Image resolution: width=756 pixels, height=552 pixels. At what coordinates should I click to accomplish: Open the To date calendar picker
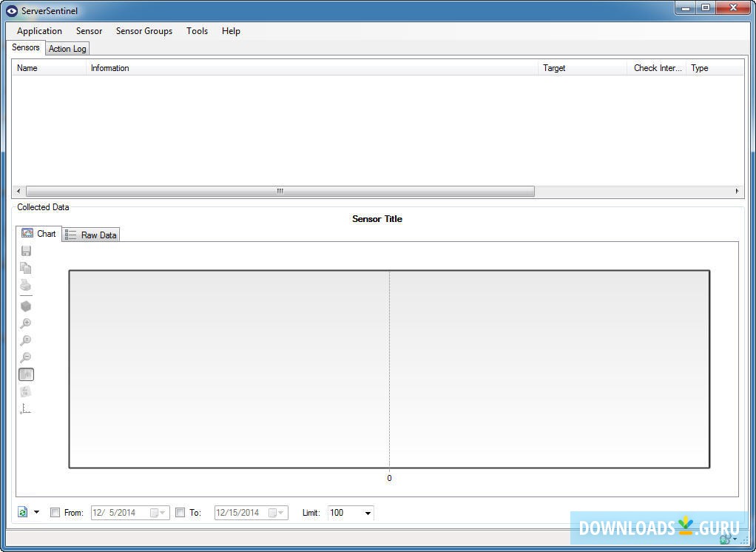(x=276, y=513)
